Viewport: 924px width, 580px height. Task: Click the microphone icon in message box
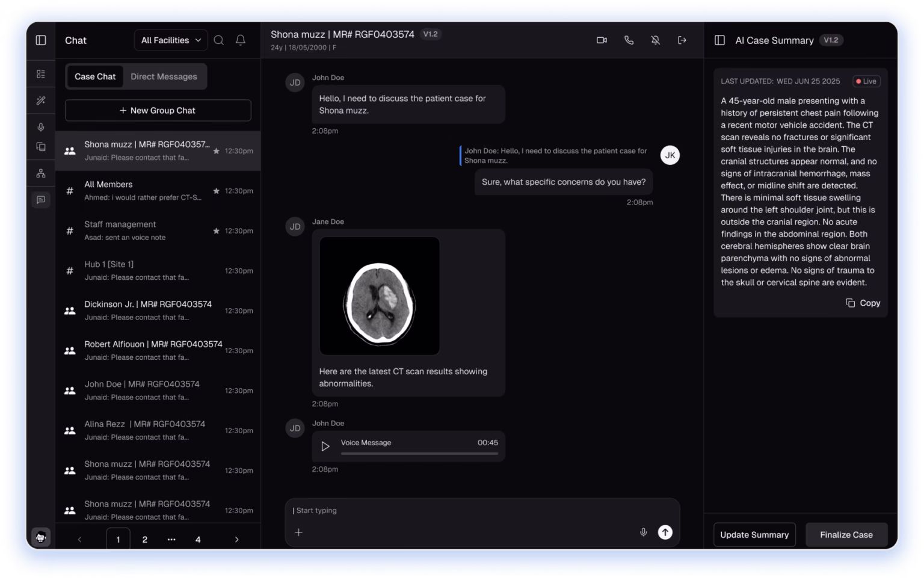tap(643, 532)
